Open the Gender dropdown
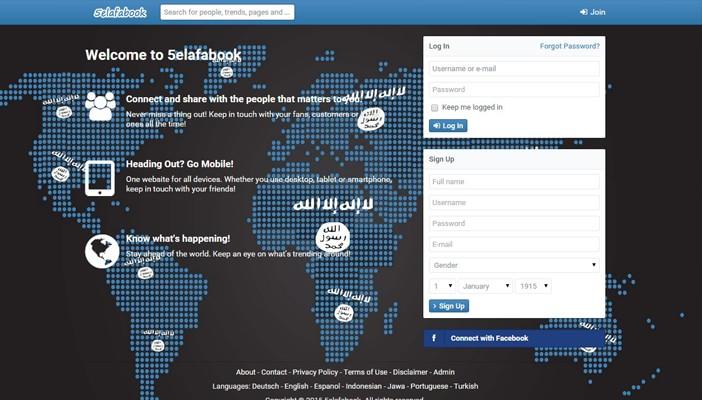This screenshot has height=400, width=702. click(514, 265)
